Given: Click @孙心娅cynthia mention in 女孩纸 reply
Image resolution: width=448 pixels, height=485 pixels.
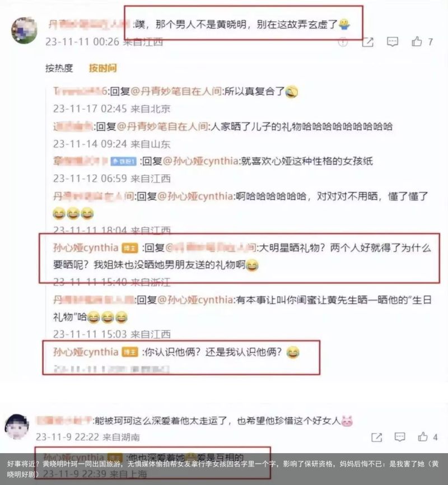Looking at the screenshot, I should pos(200,161).
